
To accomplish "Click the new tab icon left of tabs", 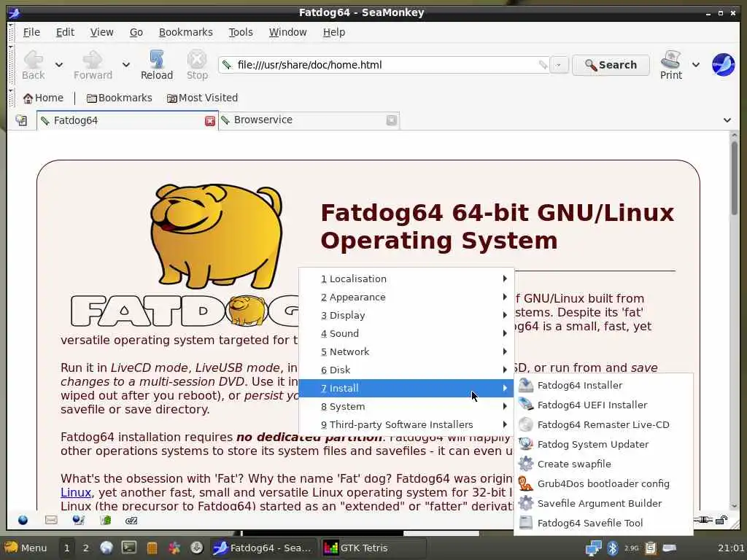I will (21, 120).
